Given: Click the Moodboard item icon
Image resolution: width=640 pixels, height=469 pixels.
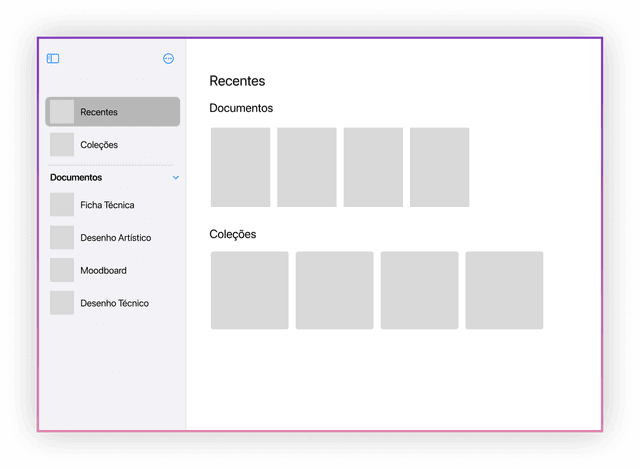Looking at the screenshot, I should (x=62, y=271).
